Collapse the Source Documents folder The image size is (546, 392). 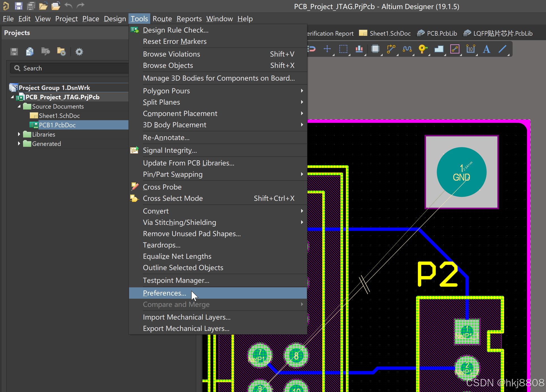(19, 106)
